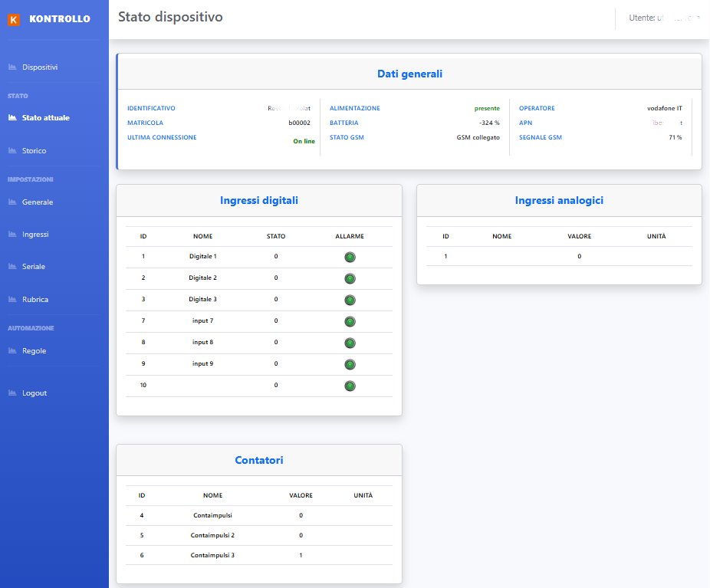The height and width of the screenshot is (588, 710).
Task: Click the Logout sidebar icon
Action: tap(12, 393)
